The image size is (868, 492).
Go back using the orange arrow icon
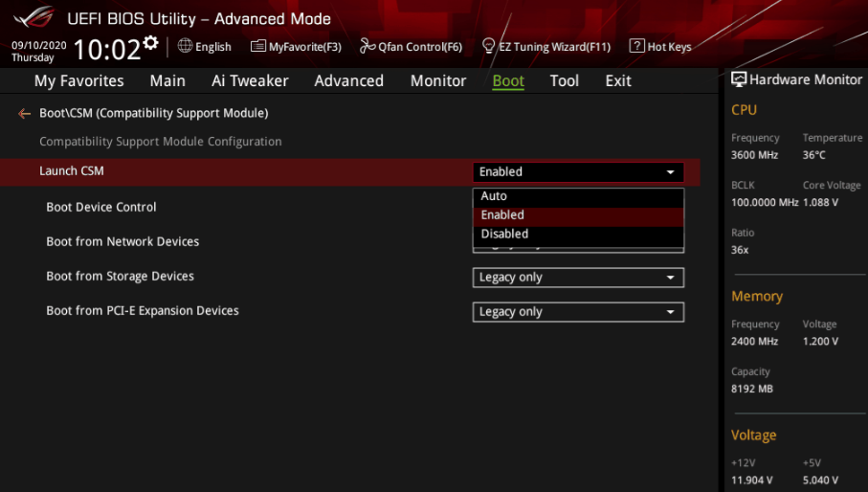click(24, 114)
